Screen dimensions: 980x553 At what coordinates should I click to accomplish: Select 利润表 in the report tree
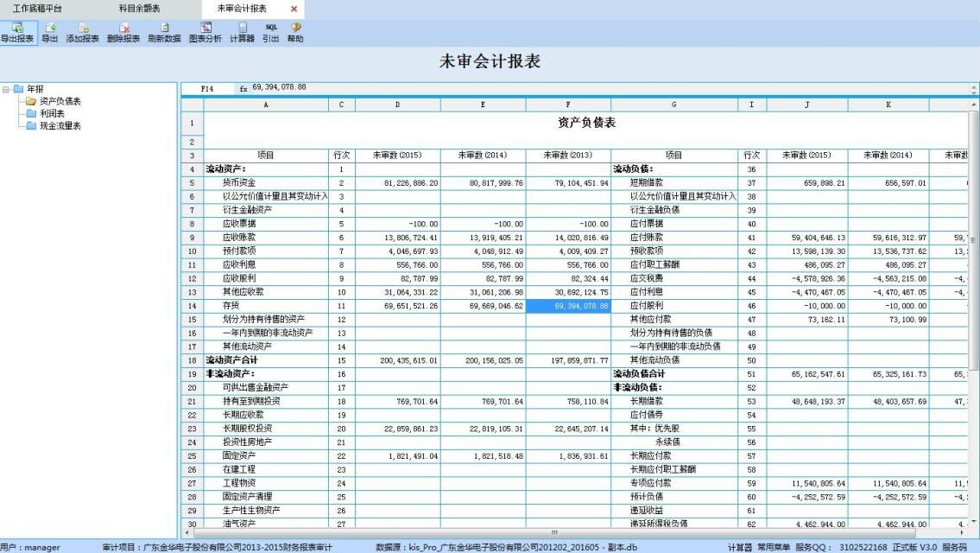[x=54, y=113]
